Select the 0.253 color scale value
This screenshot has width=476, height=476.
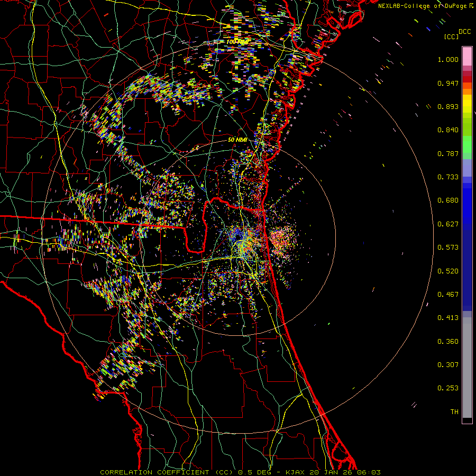(448, 388)
